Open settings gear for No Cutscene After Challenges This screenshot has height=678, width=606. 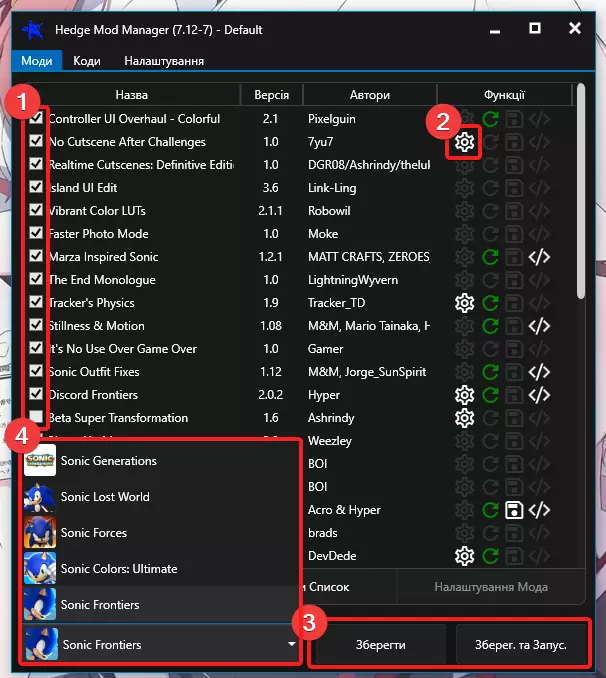(464, 142)
